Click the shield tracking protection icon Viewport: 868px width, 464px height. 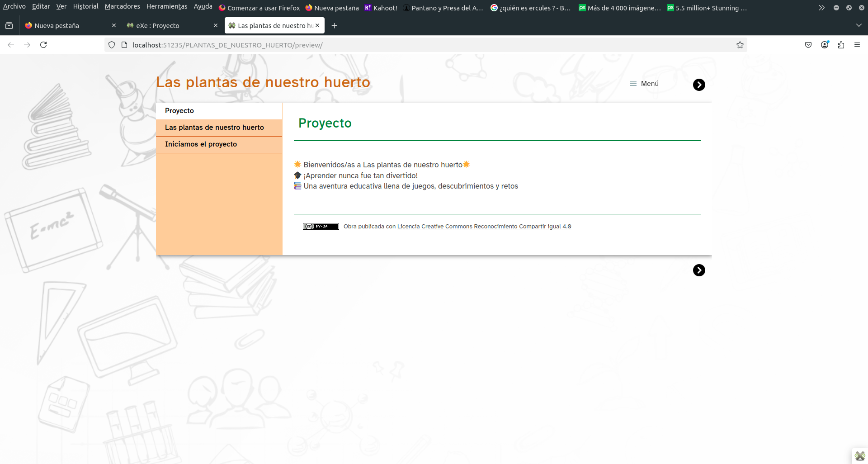[x=112, y=45]
